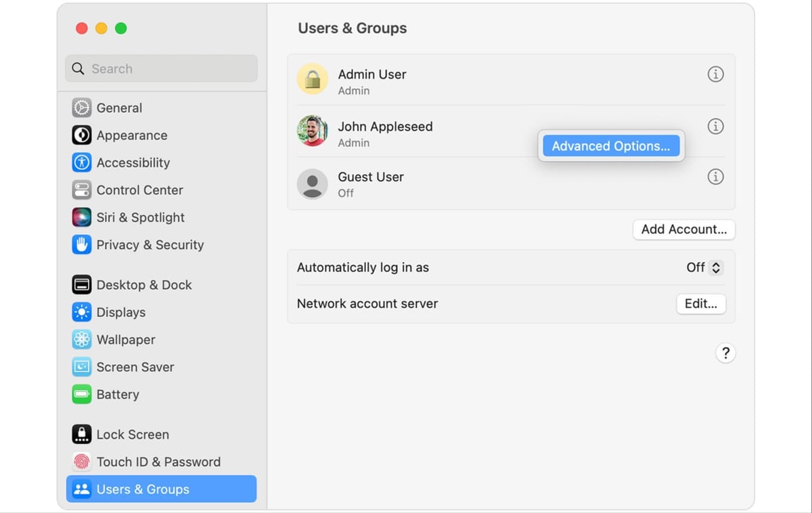This screenshot has height=513, width=812.
Task: Click the Add Account button
Action: pos(683,229)
